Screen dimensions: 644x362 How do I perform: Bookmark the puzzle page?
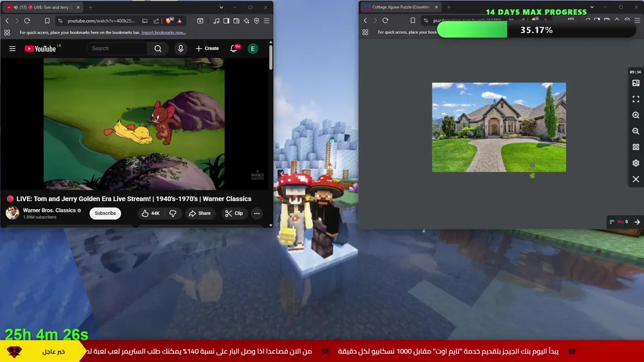[413, 21]
